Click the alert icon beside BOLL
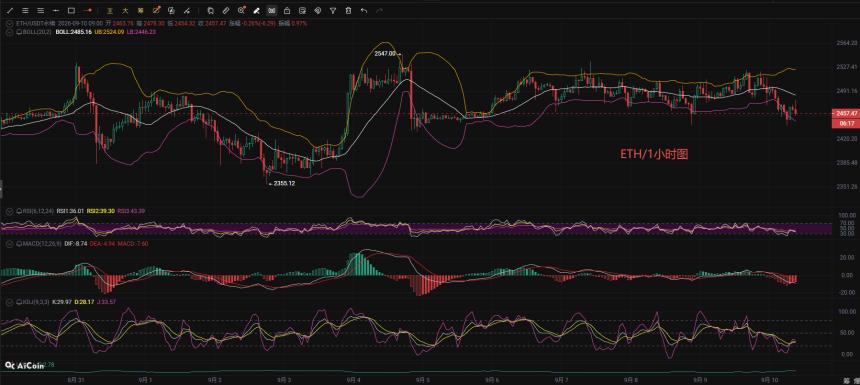 [x=20, y=32]
